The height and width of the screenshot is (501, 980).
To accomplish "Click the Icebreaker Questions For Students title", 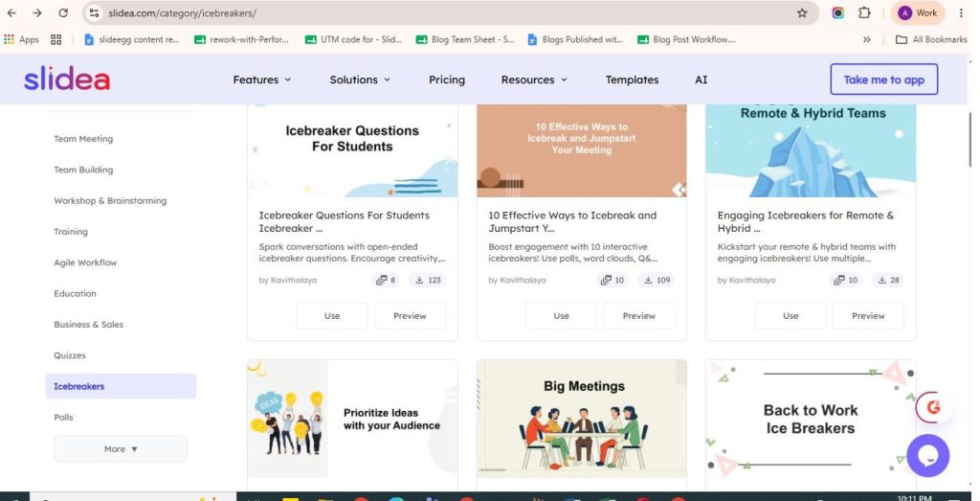I will point(345,221).
